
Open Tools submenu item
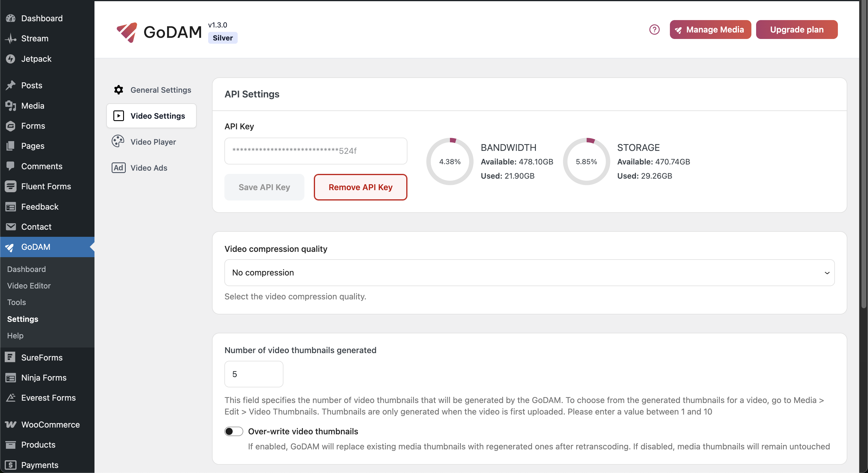coord(16,302)
